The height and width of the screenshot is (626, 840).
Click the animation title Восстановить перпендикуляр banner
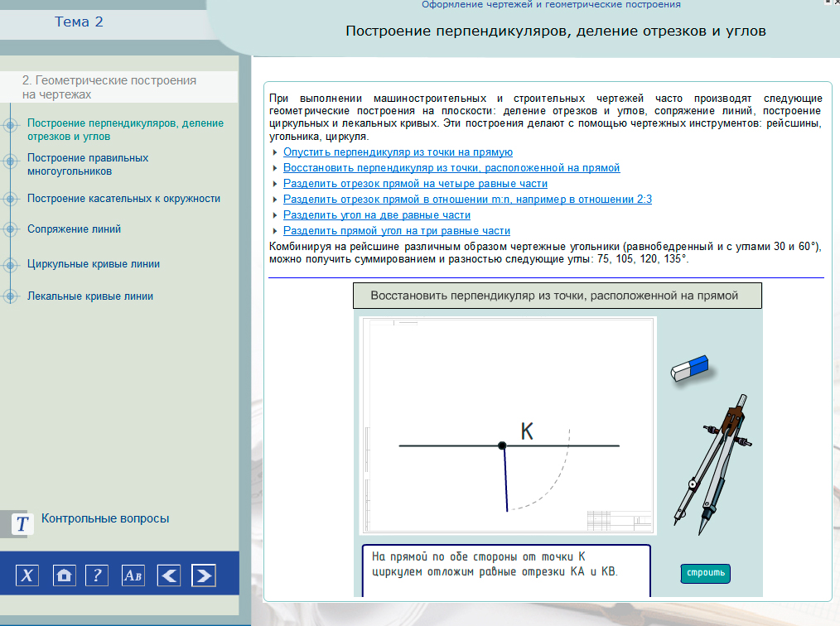point(558,296)
